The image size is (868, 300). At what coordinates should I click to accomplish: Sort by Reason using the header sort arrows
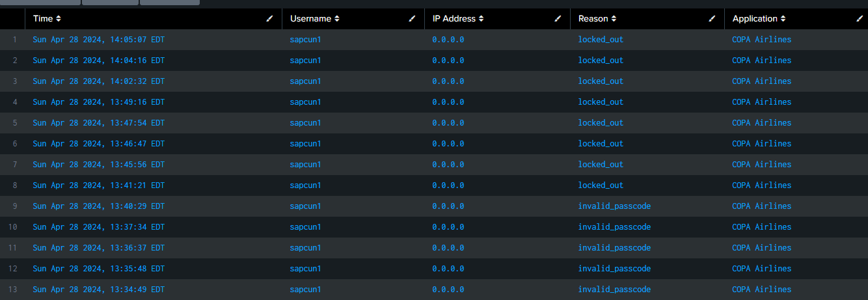(614, 19)
